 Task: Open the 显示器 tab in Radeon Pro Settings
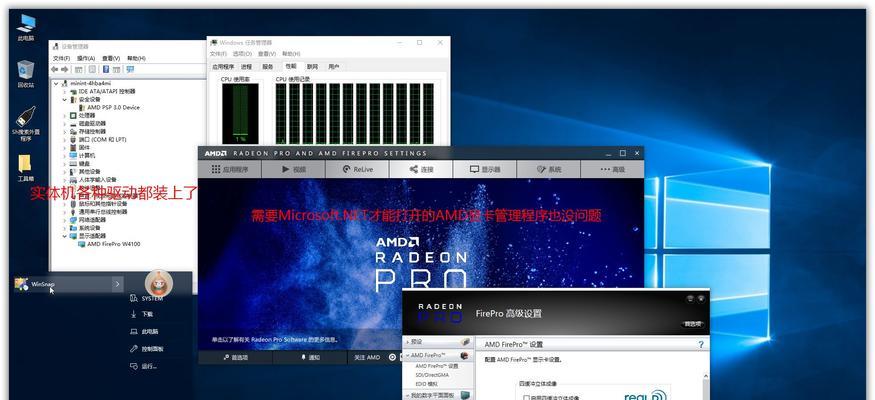pos(485,169)
